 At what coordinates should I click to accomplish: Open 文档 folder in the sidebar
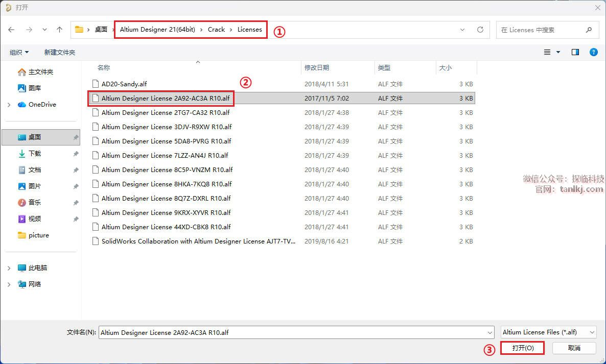tap(29, 169)
